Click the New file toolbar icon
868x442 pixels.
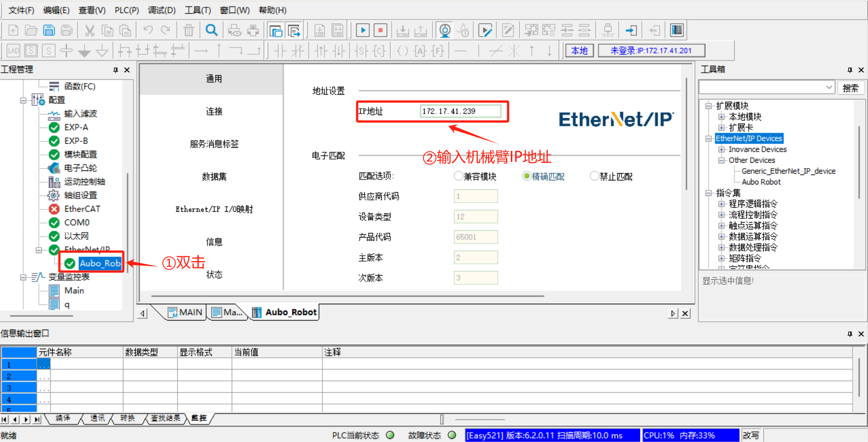point(13,30)
